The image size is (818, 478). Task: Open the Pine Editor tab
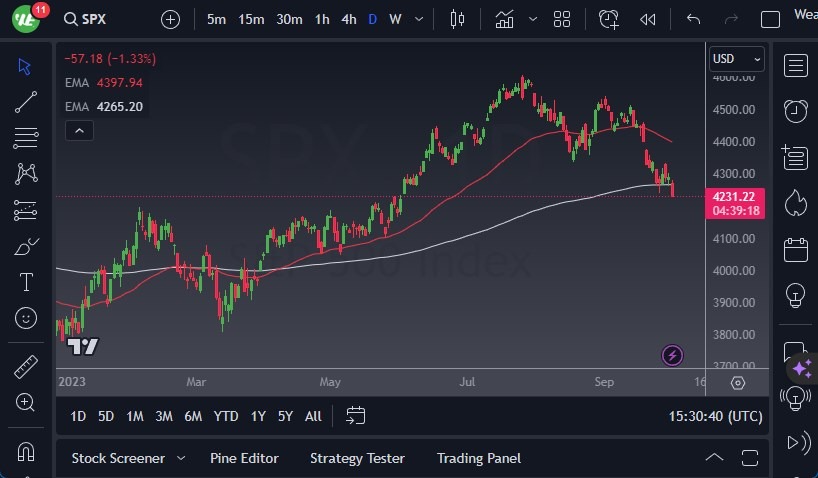pos(244,458)
